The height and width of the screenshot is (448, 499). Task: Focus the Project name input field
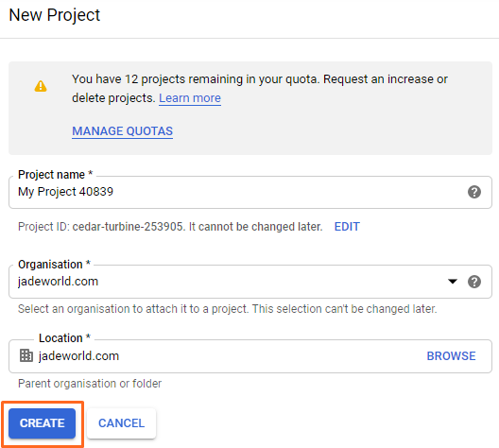point(250,192)
